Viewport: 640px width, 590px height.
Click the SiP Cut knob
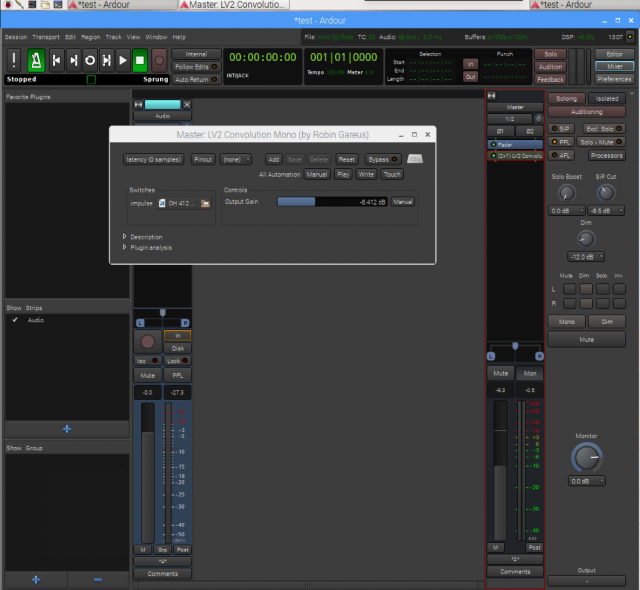606,193
